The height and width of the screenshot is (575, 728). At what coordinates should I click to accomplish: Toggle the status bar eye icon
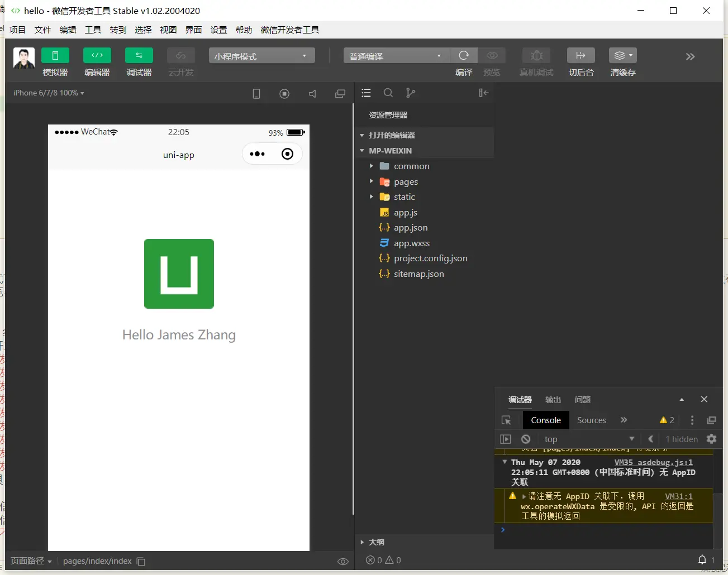[343, 562]
